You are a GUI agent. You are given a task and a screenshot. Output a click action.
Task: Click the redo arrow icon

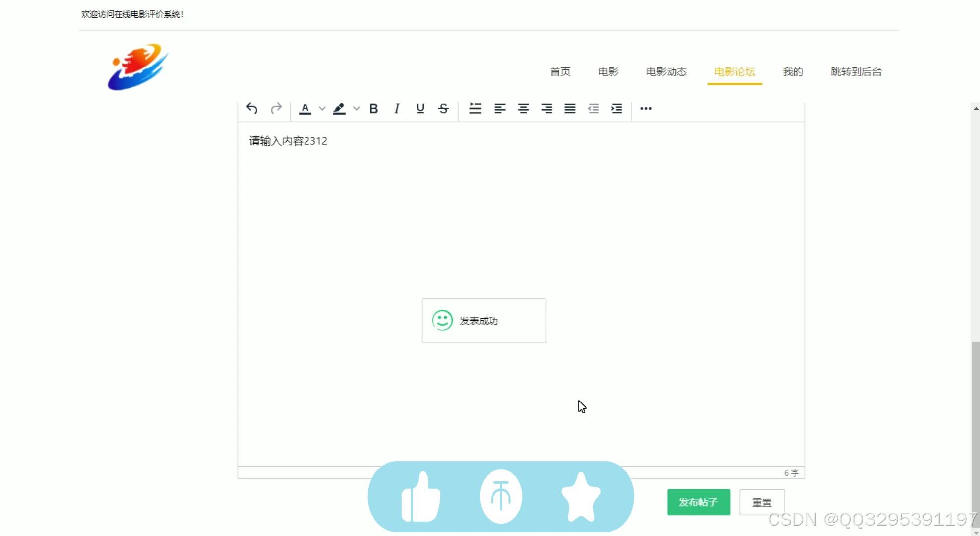(x=276, y=108)
